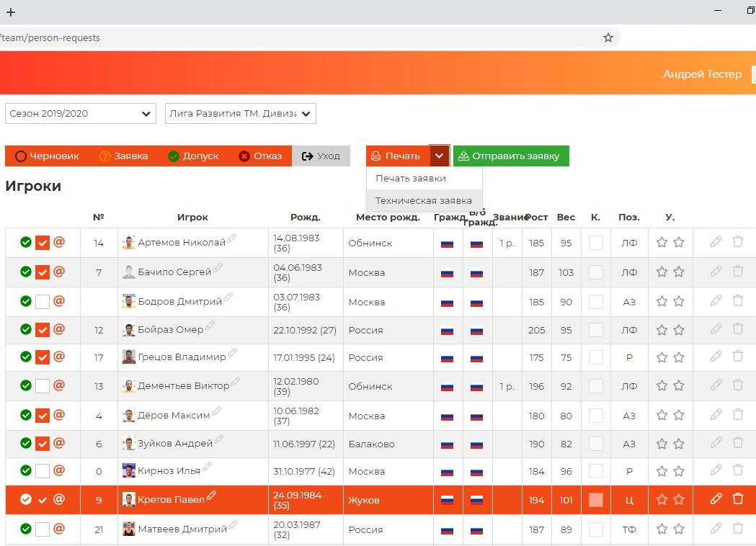Open a new browser tab with plus icon
Viewport: 756px width, 546px height.
tap(10, 12)
